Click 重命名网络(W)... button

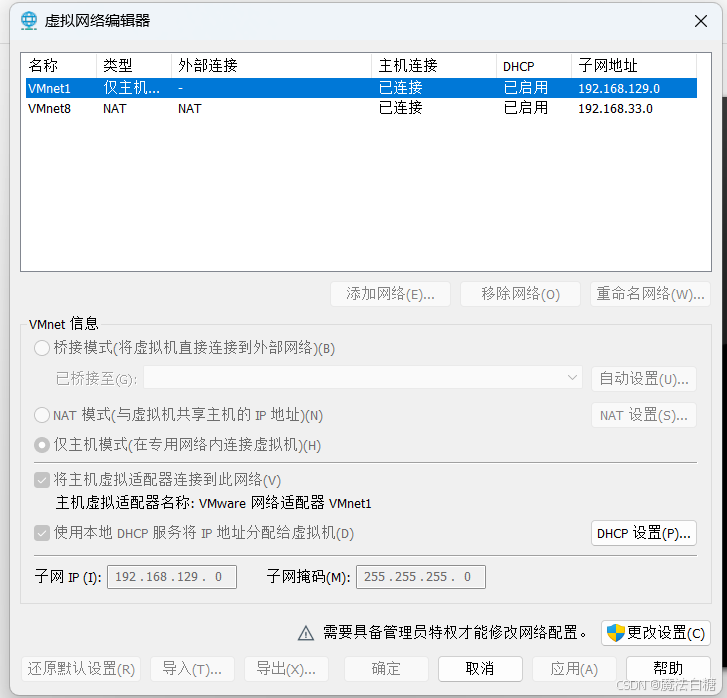pos(650,294)
